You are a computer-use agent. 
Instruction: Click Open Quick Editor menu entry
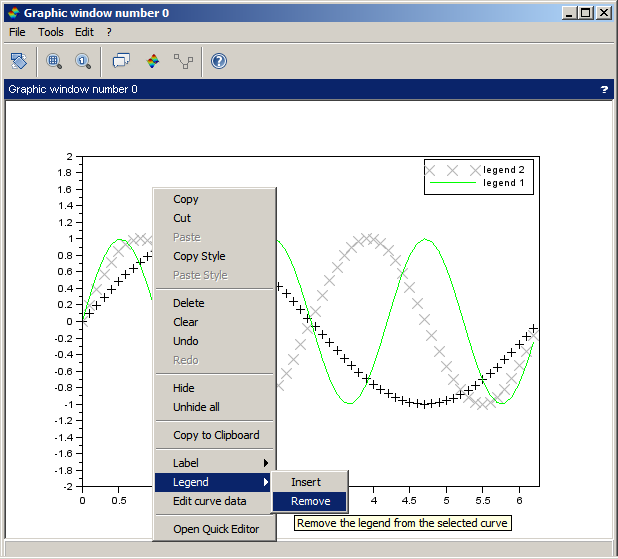216,529
